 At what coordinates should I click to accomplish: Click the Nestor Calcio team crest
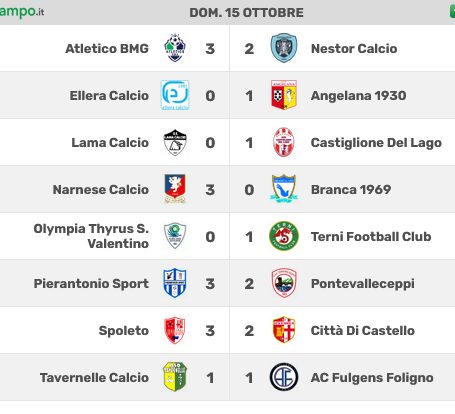tap(284, 48)
